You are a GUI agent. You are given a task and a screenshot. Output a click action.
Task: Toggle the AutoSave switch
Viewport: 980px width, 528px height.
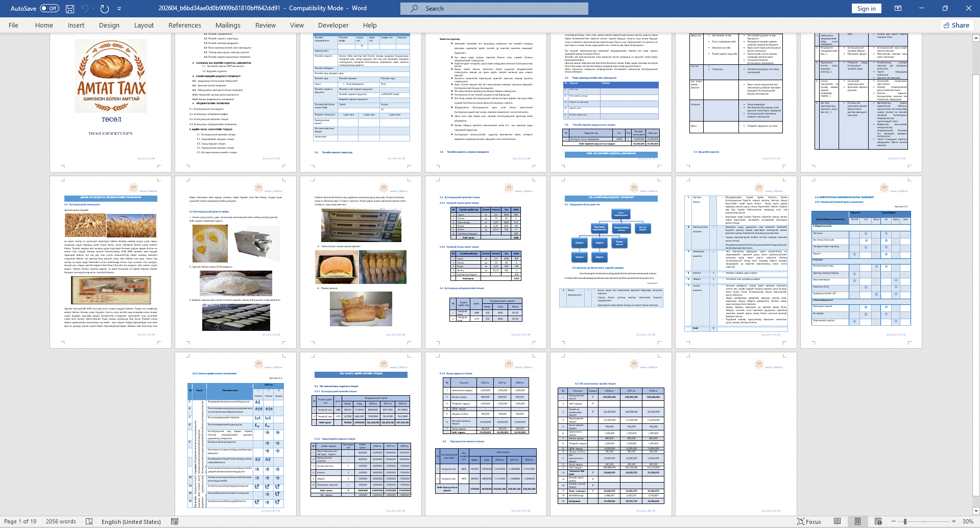pyautogui.click(x=49, y=8)
